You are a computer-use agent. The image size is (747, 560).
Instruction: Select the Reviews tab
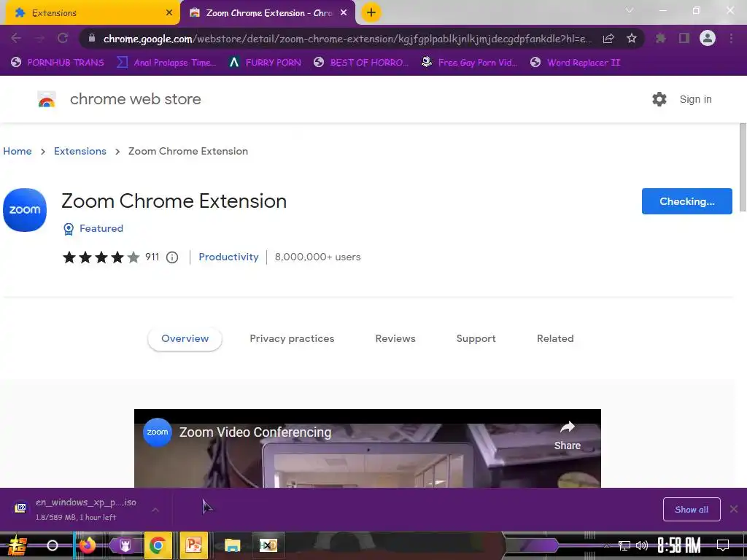point(395,338)
